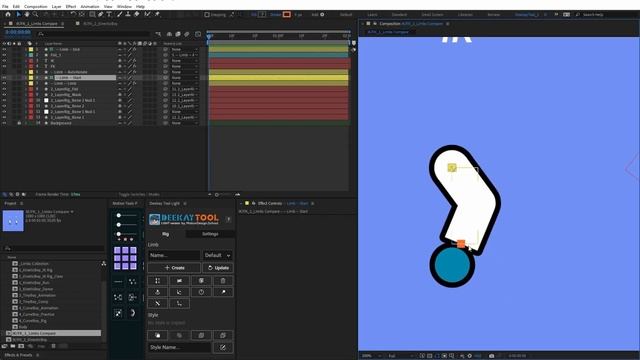Open parent dropdown for Background layer
The width and height of the screenshot is (640, 360).
[x=184, y=123]
